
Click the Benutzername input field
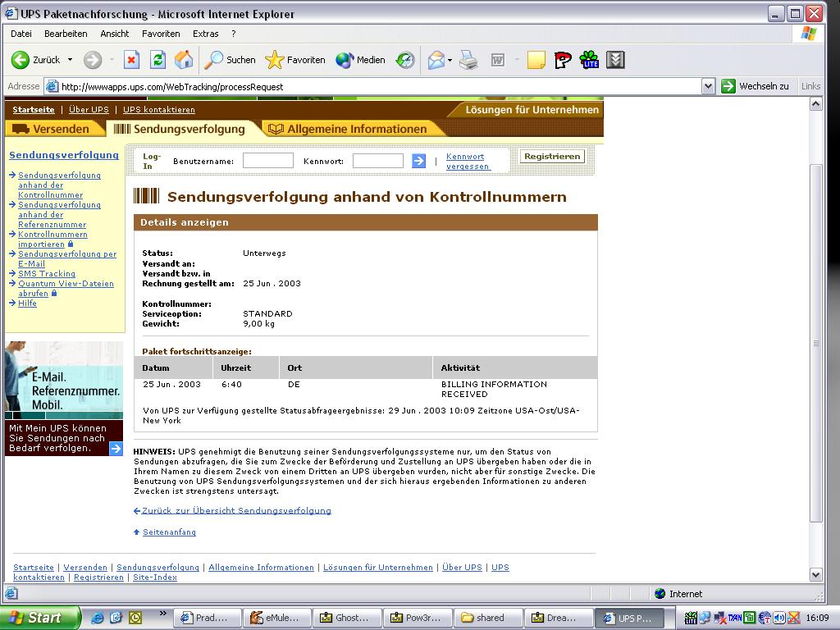click(x=268, y=161)
